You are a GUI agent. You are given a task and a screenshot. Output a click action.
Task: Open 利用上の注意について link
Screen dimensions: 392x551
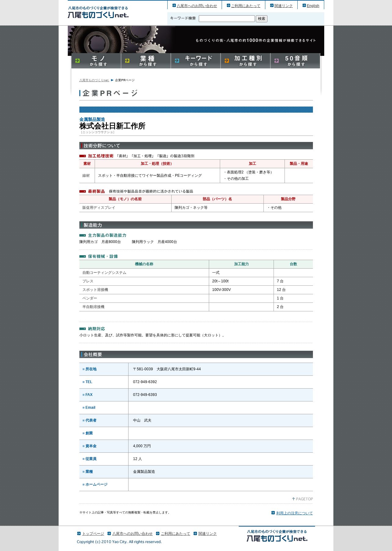294,513
